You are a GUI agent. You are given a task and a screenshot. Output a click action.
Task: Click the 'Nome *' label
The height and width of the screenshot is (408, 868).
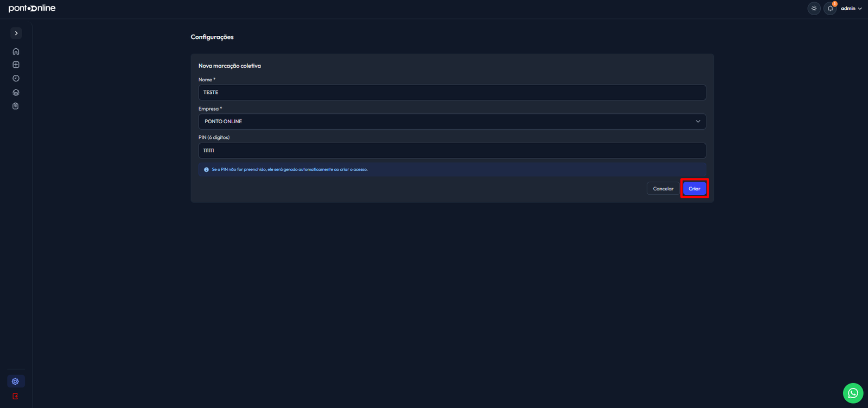click(x=207, y=80)
